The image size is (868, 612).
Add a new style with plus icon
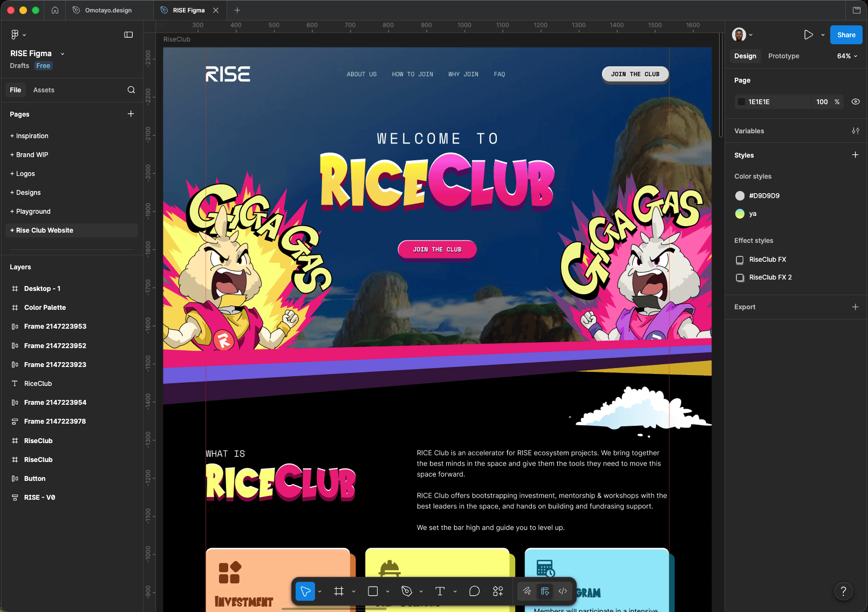click(x=855, y=155)
